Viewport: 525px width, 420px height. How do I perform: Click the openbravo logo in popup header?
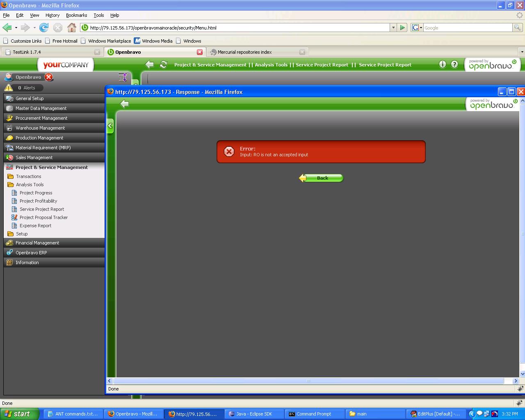[493, 104]
